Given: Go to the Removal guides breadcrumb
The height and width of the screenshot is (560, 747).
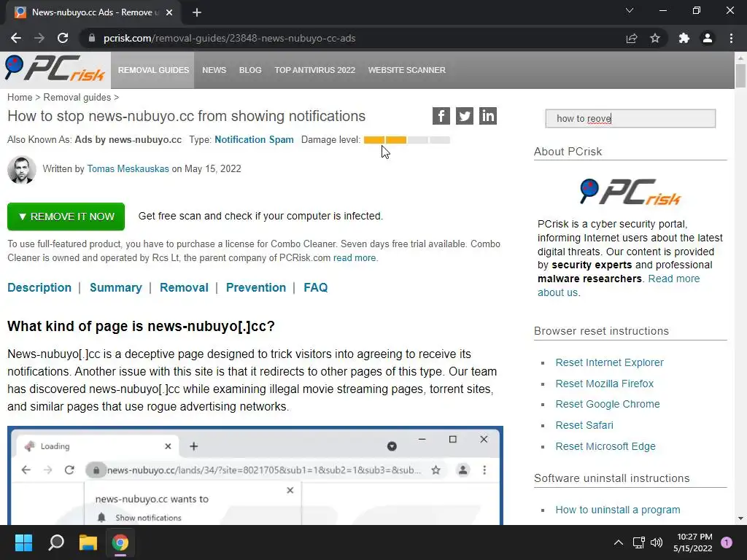Looking at the screenshot, I should [77, 97].
